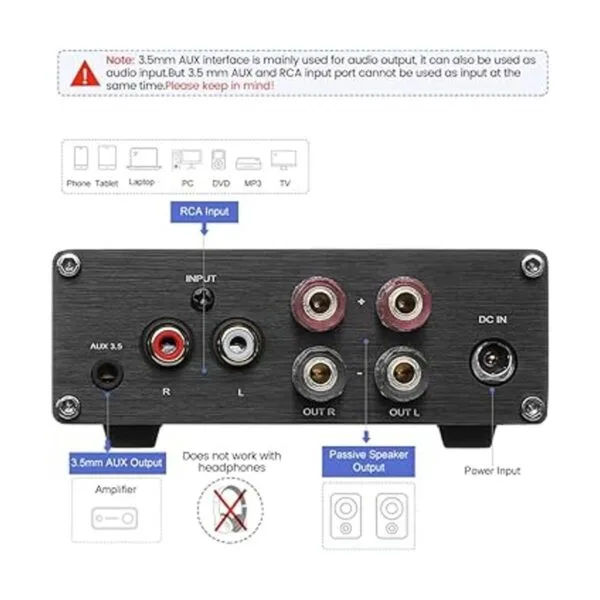
Task: Select the TV icon
Action: click(x=284, y=160)
